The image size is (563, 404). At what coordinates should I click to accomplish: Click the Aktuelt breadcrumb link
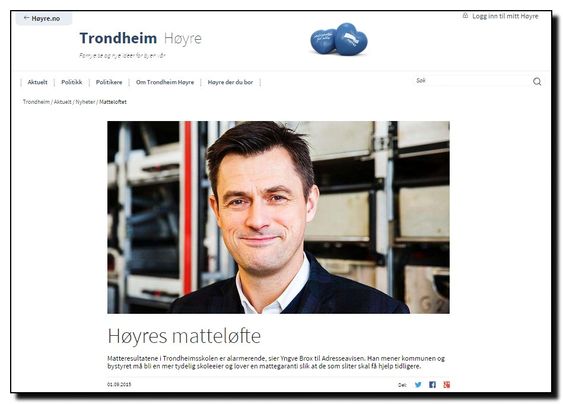[62, 102]
